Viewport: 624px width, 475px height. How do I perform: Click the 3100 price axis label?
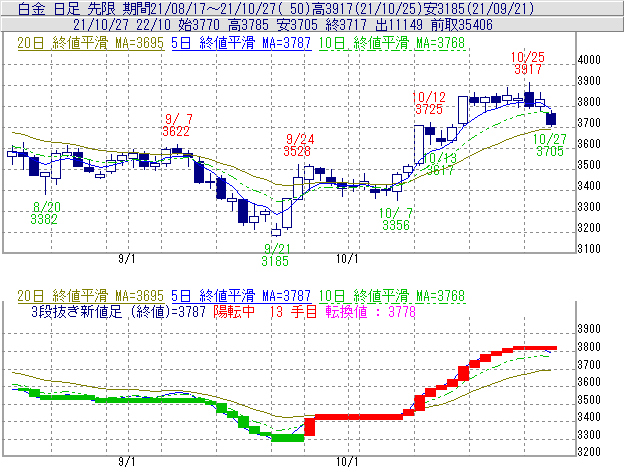coord(589,249)
